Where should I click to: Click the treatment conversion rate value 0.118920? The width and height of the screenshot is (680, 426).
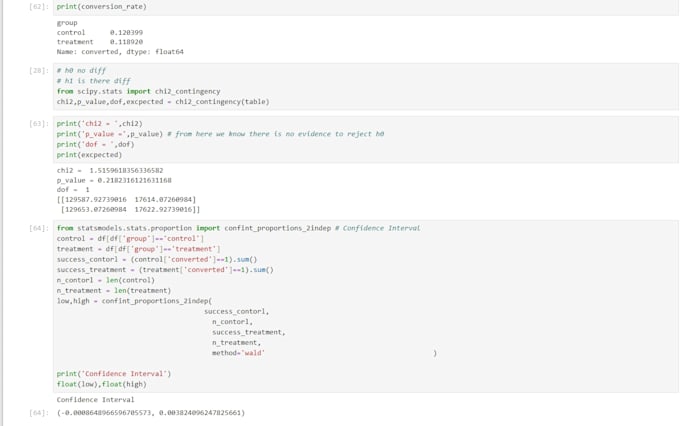[126, 42]
